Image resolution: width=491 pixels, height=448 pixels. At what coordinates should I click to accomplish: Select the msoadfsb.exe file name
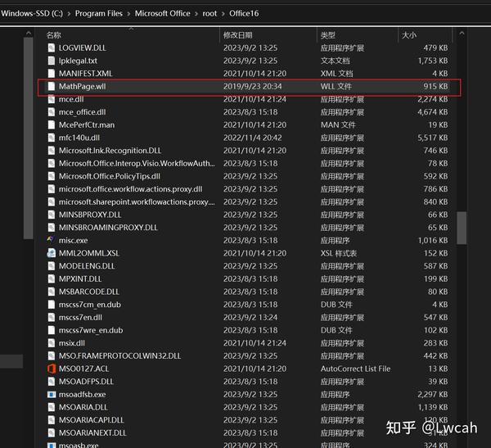coord(83,395)
